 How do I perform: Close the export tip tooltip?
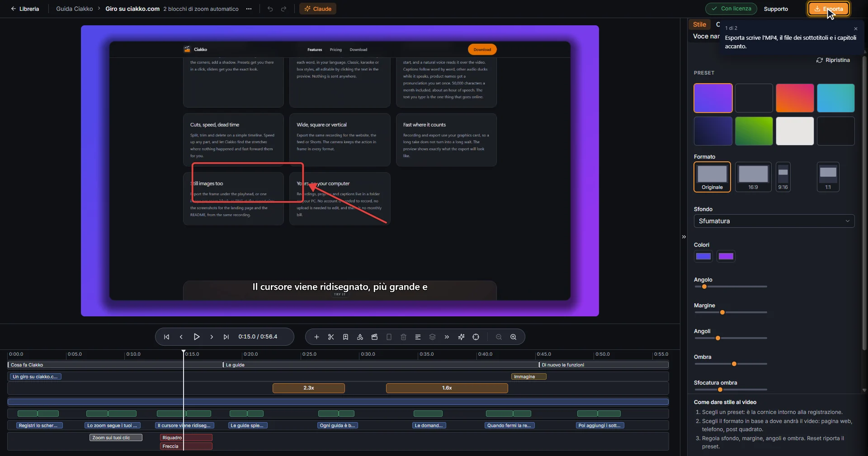pyautogui.click(x=855, y=28)
